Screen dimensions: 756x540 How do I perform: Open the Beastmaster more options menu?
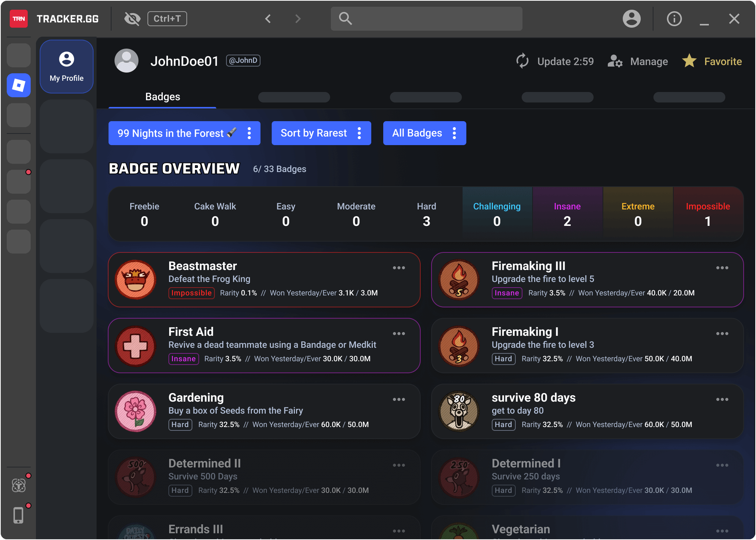(x=399, y=268)
